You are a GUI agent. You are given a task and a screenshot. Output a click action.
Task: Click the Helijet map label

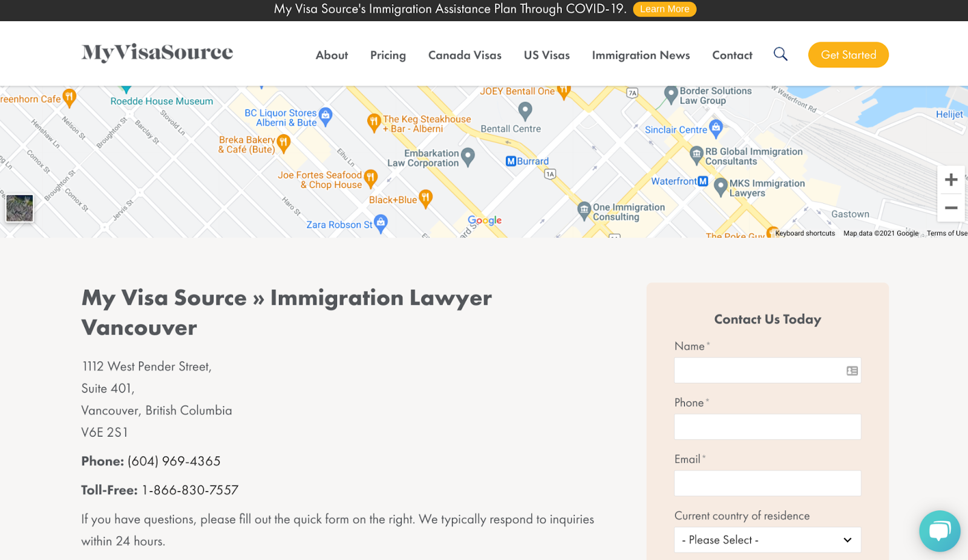(x=949, y=114)
